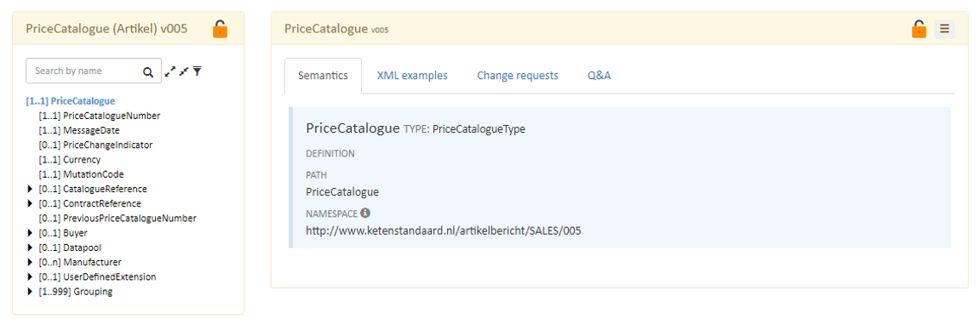Select MessageDate in the tree
The width and height of the screenshot is (980, 330).
click(78, 130)
